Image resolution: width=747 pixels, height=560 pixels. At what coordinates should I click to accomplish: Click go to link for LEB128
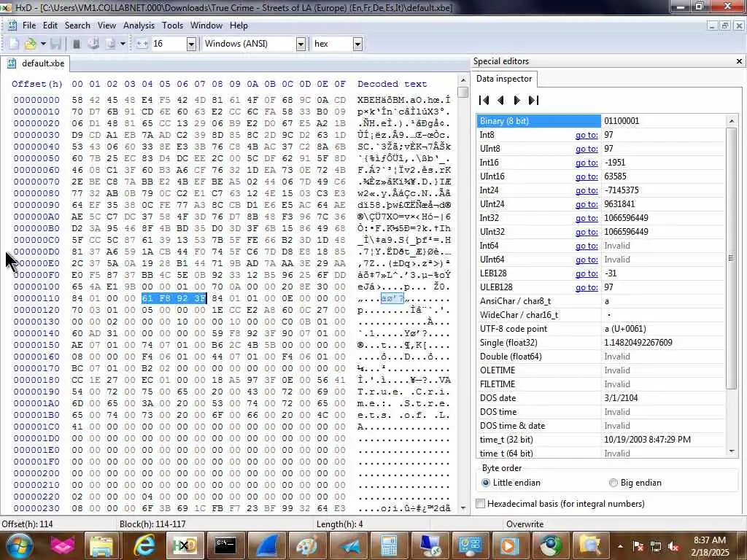pos(587,273)
